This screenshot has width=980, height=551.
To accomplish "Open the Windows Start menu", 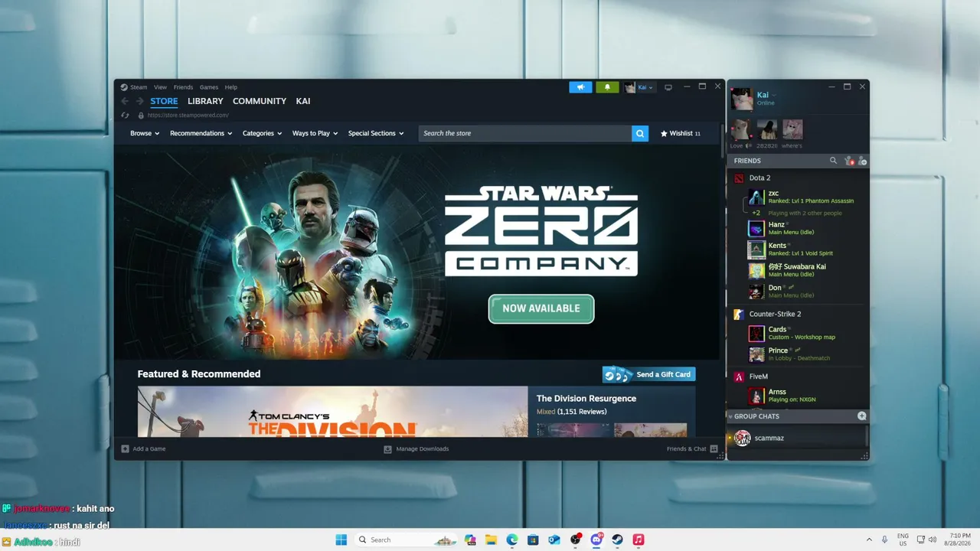I will click(x=341, y=540).
